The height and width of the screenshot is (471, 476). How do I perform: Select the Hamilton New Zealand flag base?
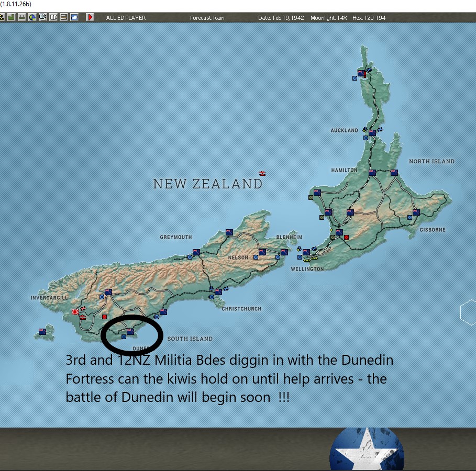[x=372, y=173]
